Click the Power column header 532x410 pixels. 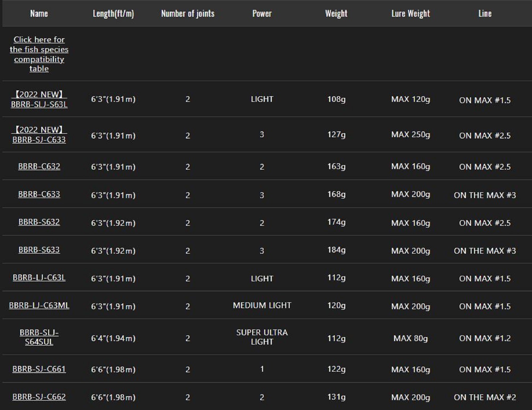click(x=262, y=14)
